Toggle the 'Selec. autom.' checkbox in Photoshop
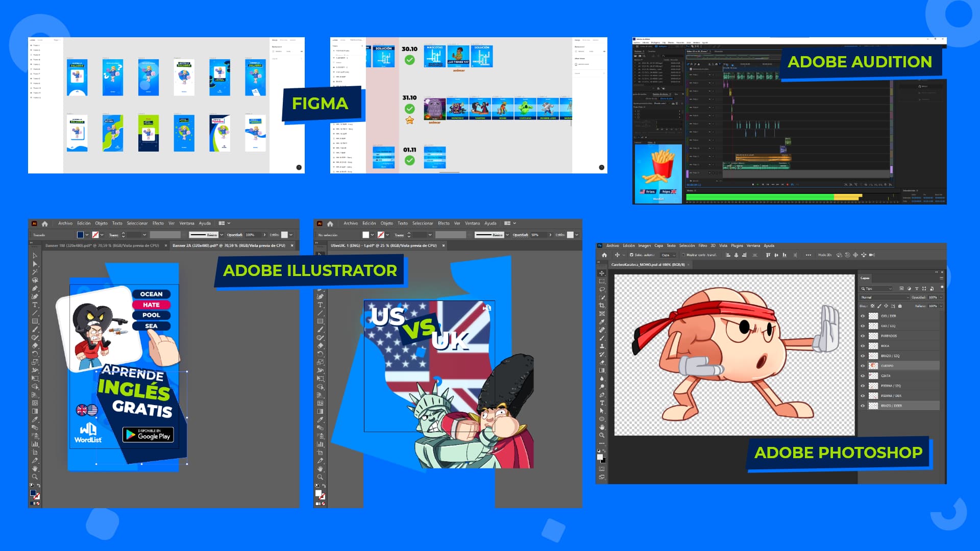This screenshot has width=980, height=551. tap(631, 255)
